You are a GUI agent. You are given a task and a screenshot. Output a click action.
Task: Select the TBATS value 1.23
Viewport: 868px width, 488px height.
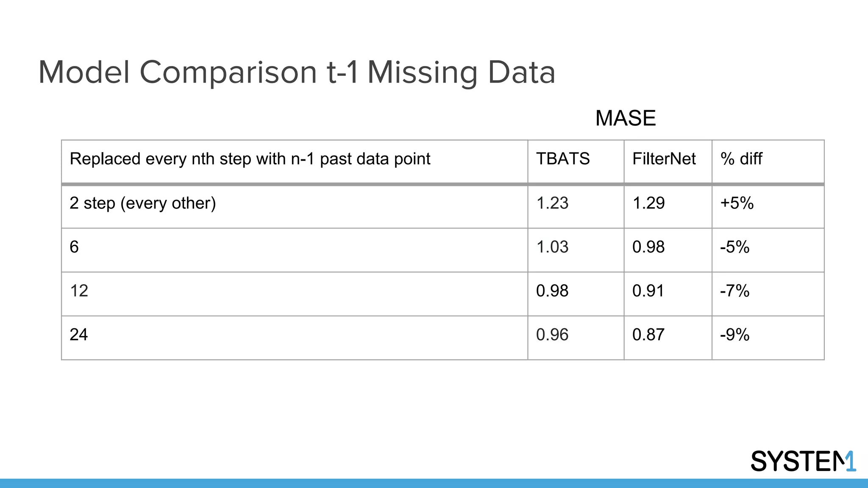(x=552, y=204)
